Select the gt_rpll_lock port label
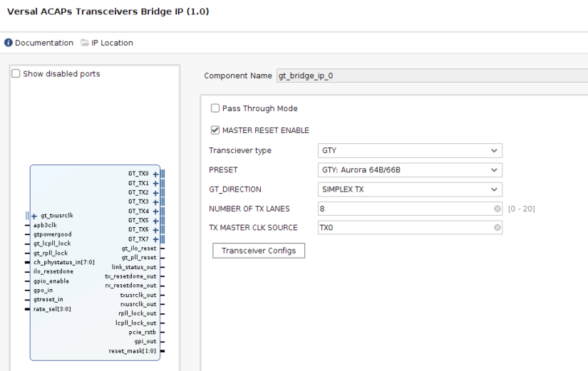588x371 pixels. click(51, 254)
